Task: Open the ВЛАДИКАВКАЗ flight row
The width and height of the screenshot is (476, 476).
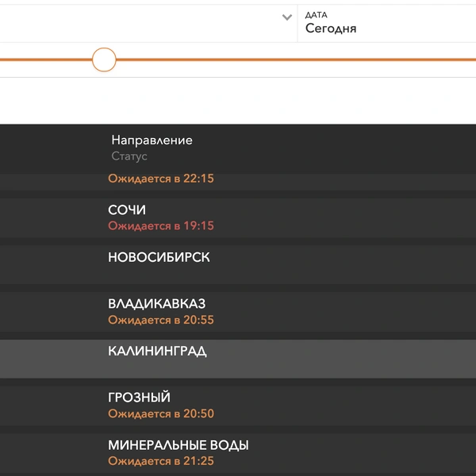Action: 238,312
